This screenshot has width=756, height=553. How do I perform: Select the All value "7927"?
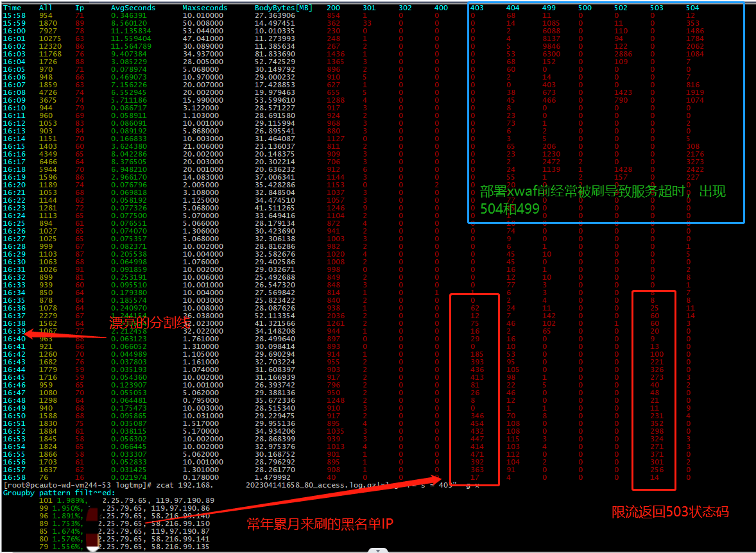(x=47, y=31)
